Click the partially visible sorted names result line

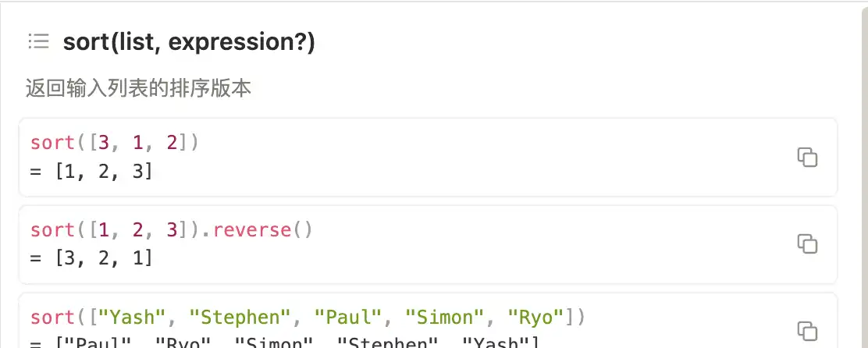(x=285, y=342)
